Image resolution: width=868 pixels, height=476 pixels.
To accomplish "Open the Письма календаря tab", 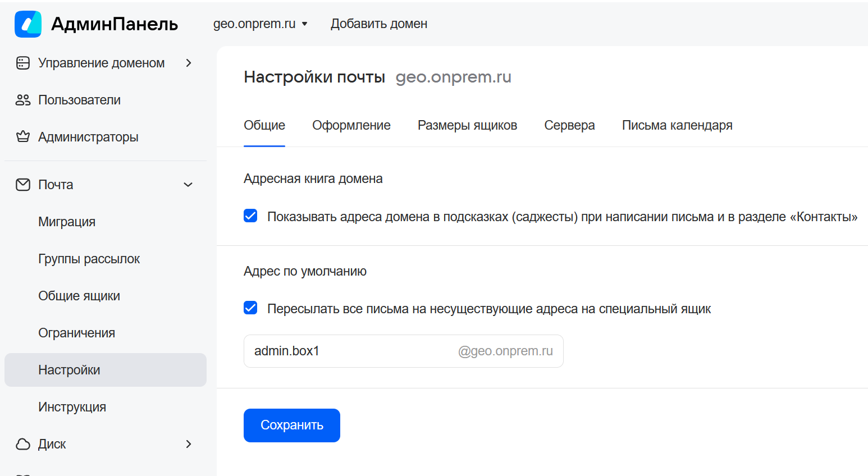I will tap(677, 126).
